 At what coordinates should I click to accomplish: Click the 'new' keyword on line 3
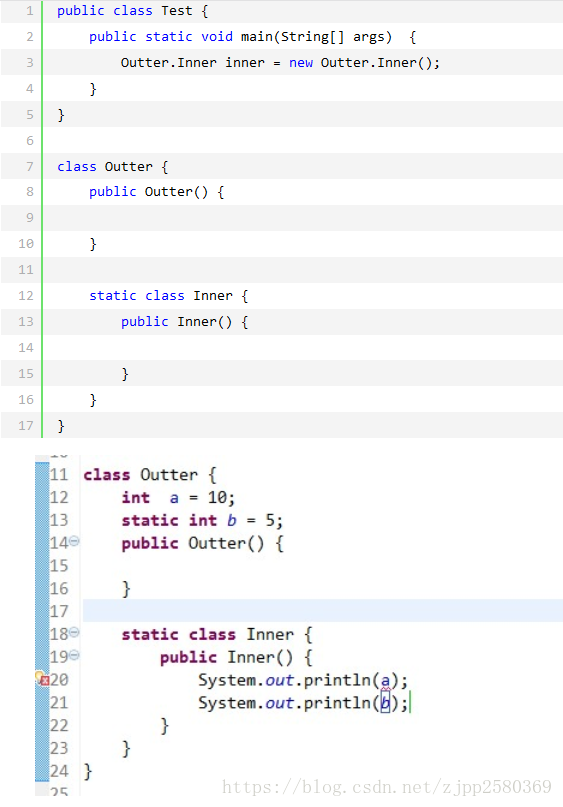click(301, 63)
